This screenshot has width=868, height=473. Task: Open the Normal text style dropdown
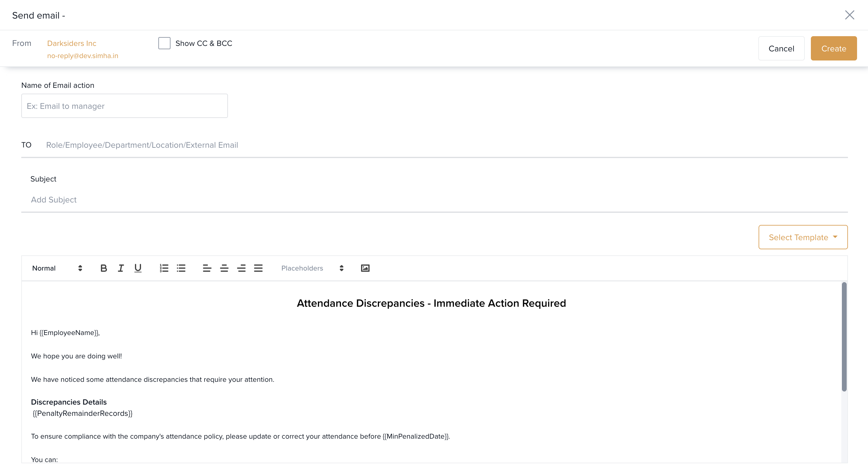click(57, 268)
